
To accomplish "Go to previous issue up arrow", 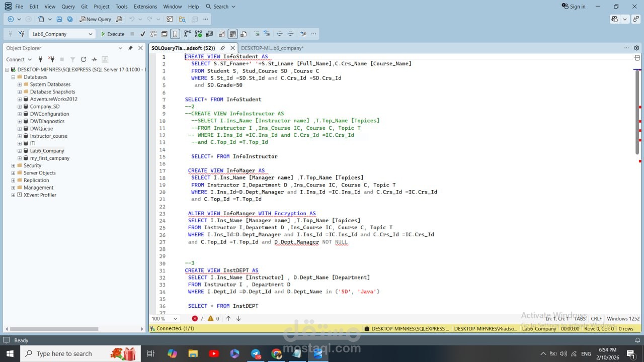I will 228,319.
